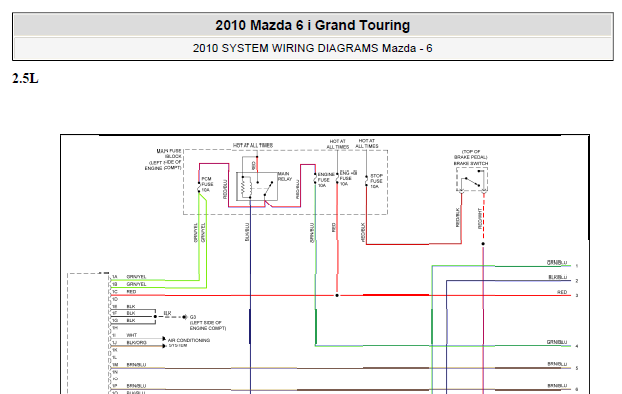Click connector pin 1C RED label
622x394 pixels.
(x=124, y=292)
